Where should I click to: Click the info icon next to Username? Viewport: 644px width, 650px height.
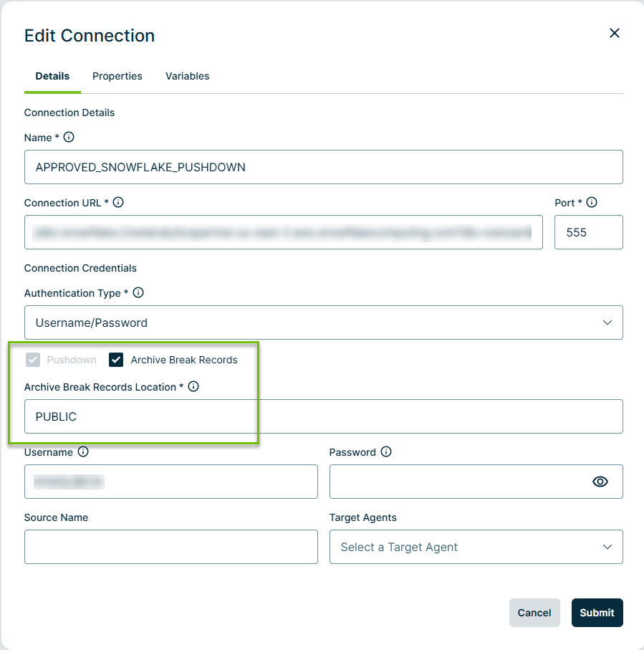[x=83, y=452]
